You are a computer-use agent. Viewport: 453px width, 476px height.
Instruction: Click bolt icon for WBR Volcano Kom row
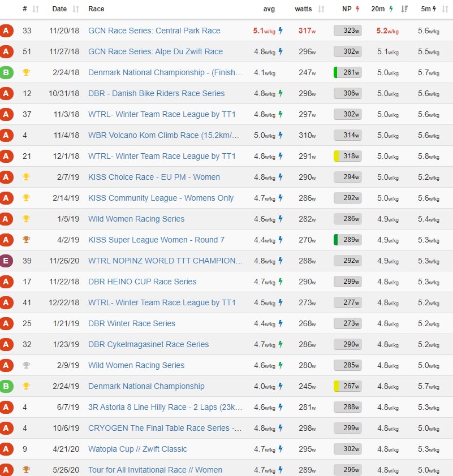tap(281, 135)
